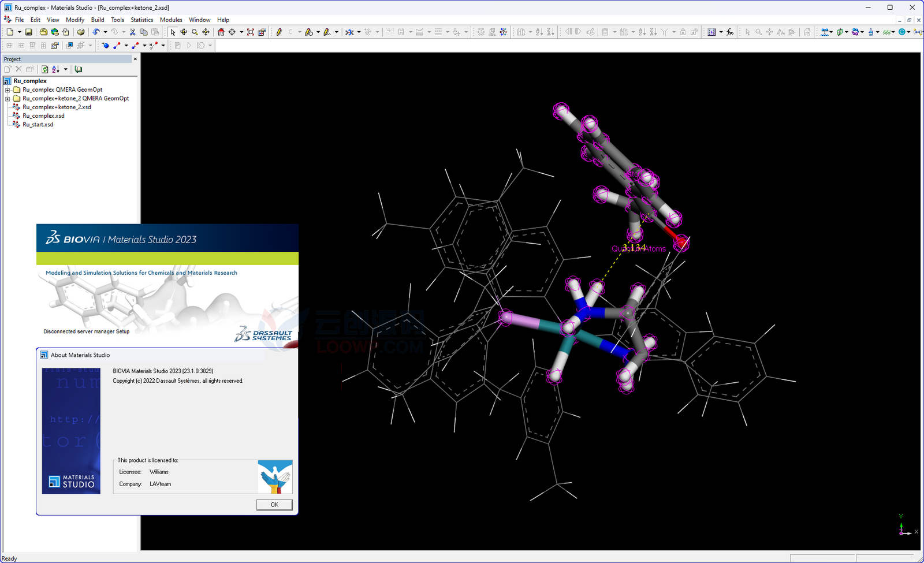
Task: Open the sort options dropdown in Project panel
Action: tap(65, 69)
